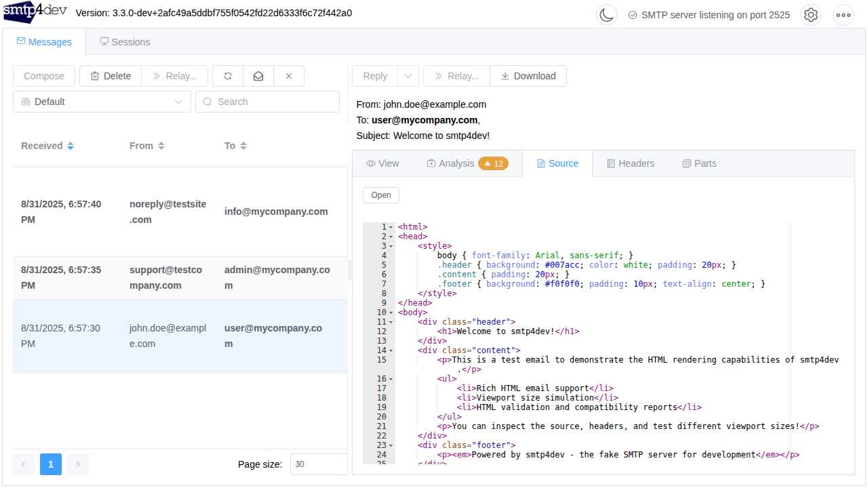The image size is (868, 488).
Task: Select the Source tab
Action: [557, 163]
